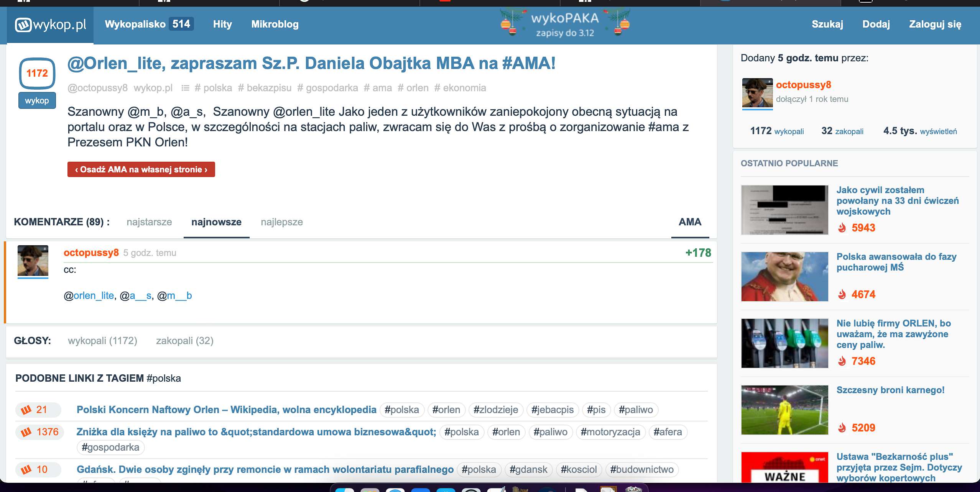
Task: Open Jako cywil zostałem powołany article
Action: pyautogui.click(x=898, y=200)
